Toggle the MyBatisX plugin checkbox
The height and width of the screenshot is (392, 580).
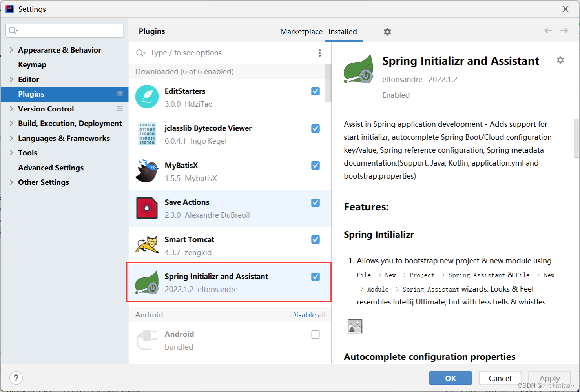pos(316,165)
